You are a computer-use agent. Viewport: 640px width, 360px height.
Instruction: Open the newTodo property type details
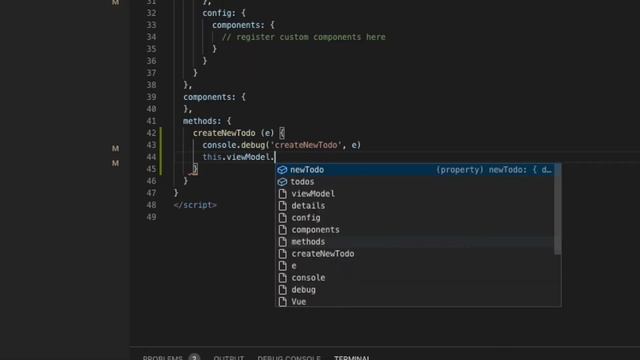493,170
